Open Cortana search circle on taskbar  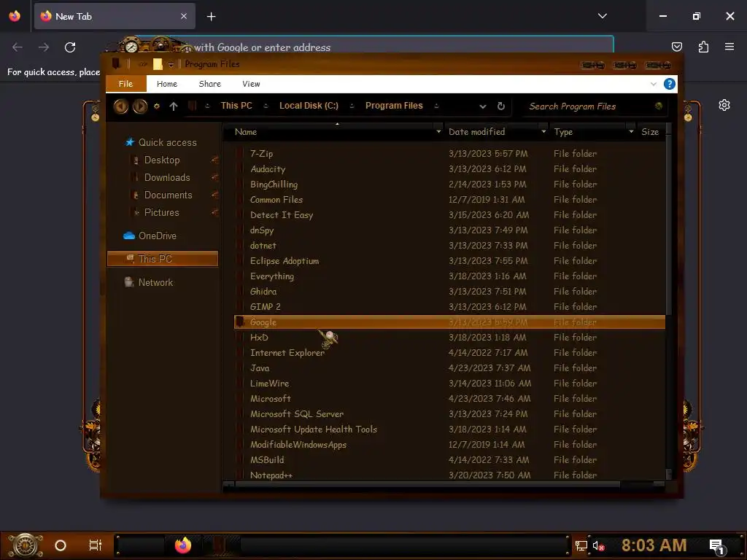(61, 545)
